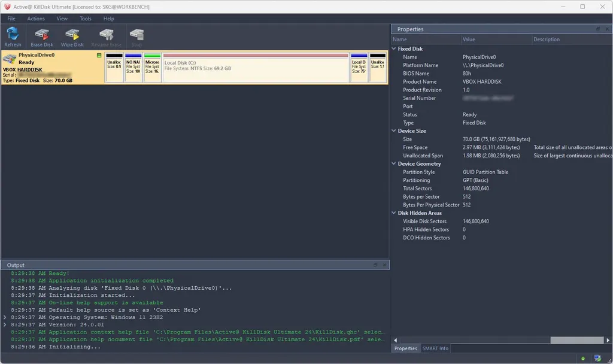Viewport: 613px width, 364px height.
Task: Expand the Version 24.0.01 log entry
Action: (5, 324)
